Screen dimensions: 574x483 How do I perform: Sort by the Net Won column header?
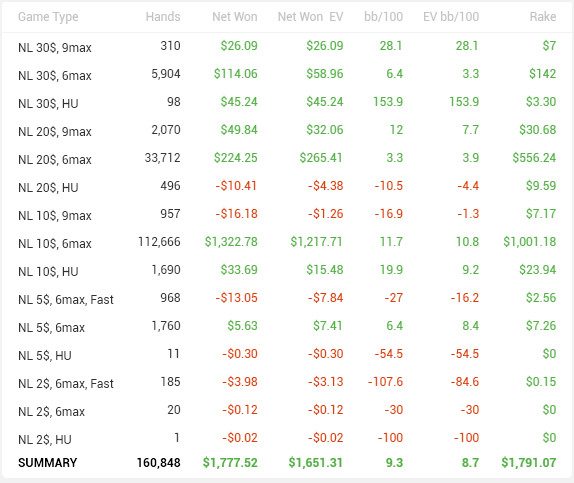235,17
